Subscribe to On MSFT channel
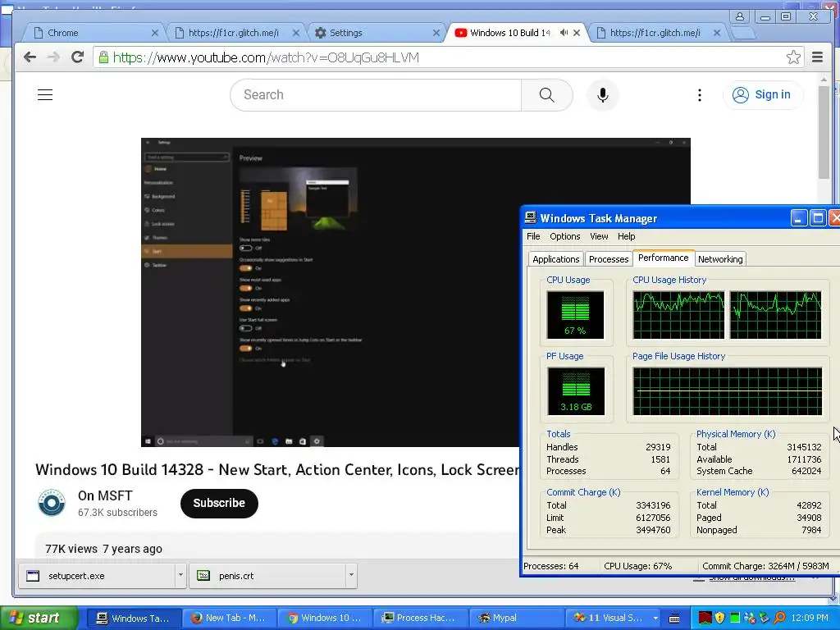 coord(219,503)
